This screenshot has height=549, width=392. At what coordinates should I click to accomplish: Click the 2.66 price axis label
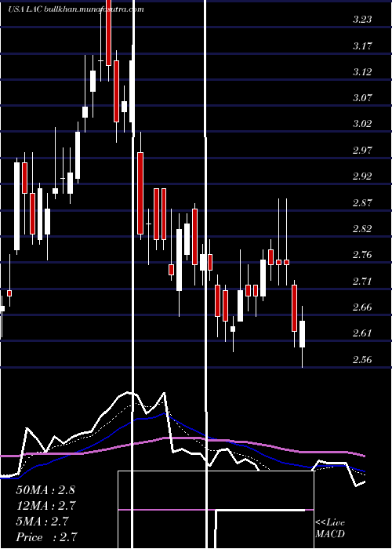point(362,307)
